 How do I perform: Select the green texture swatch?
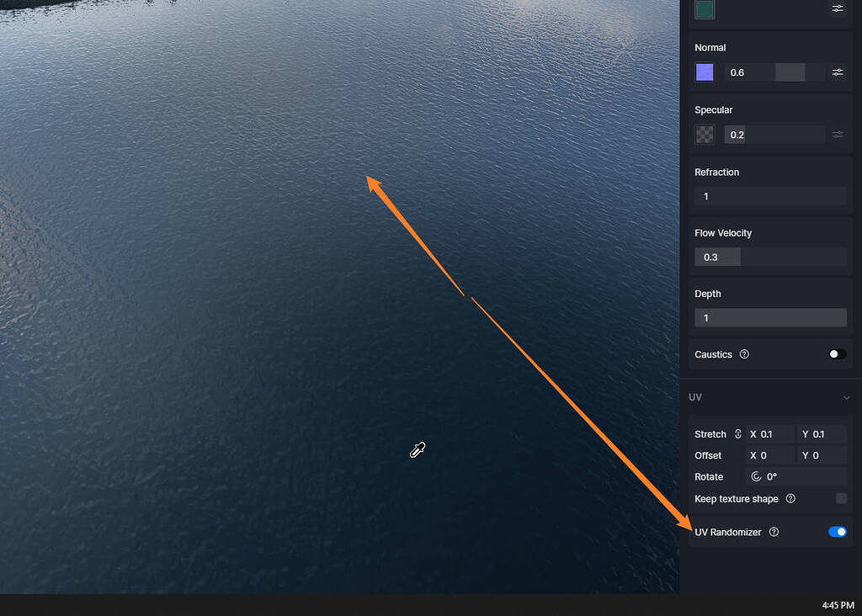[x=704, y=9]
